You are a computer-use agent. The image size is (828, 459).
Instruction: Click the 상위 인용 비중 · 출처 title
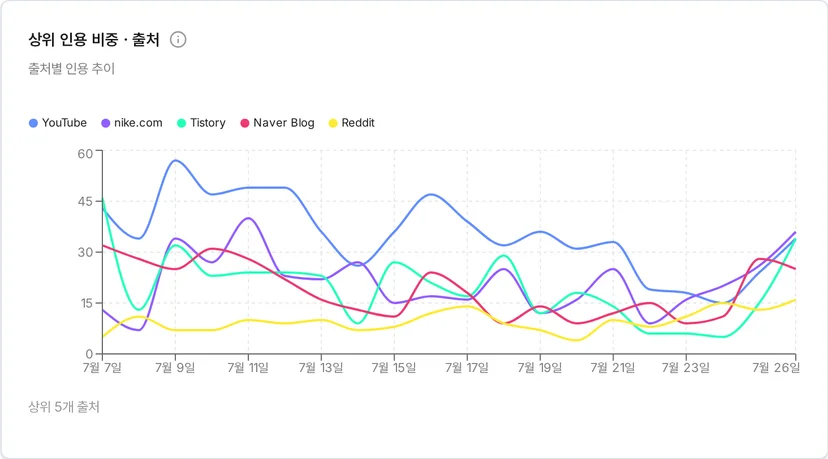coord(94,40)
